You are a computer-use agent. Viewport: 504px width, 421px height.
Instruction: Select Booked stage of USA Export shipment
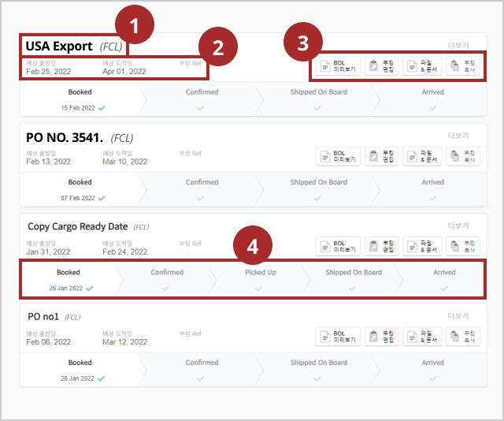80,99
